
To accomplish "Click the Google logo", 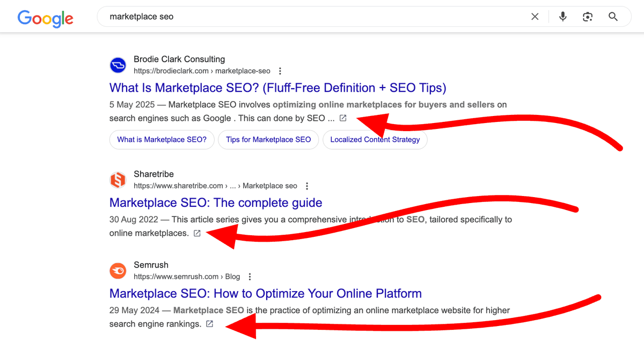I will tap(46, 18).
